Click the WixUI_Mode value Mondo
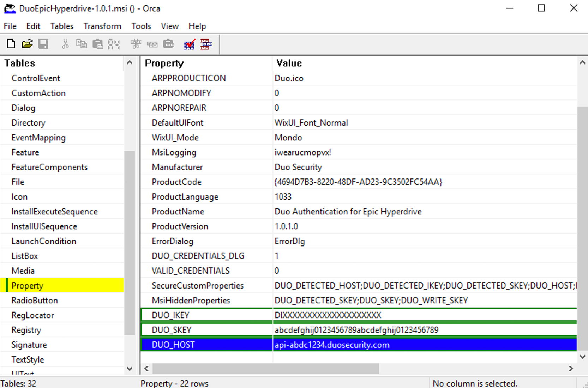588x388 pixels. pos(288,138)
